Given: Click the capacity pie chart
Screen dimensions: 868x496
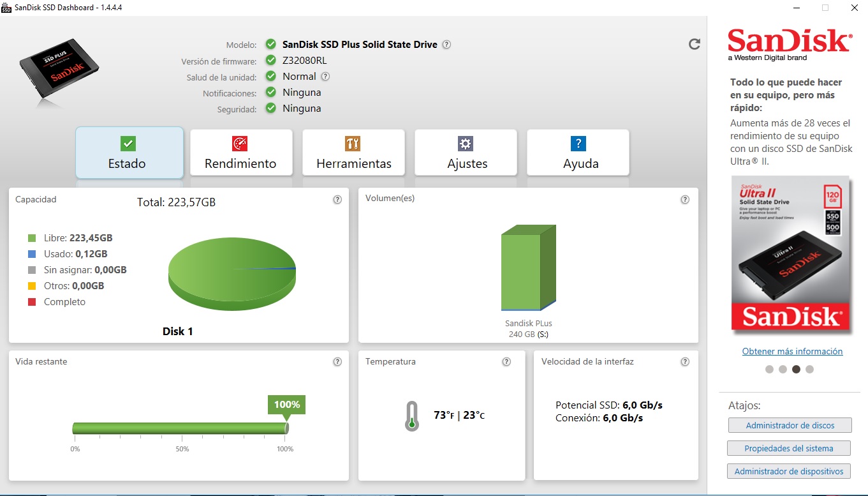Looking at the screenshot, I should (x=232, y=274).
